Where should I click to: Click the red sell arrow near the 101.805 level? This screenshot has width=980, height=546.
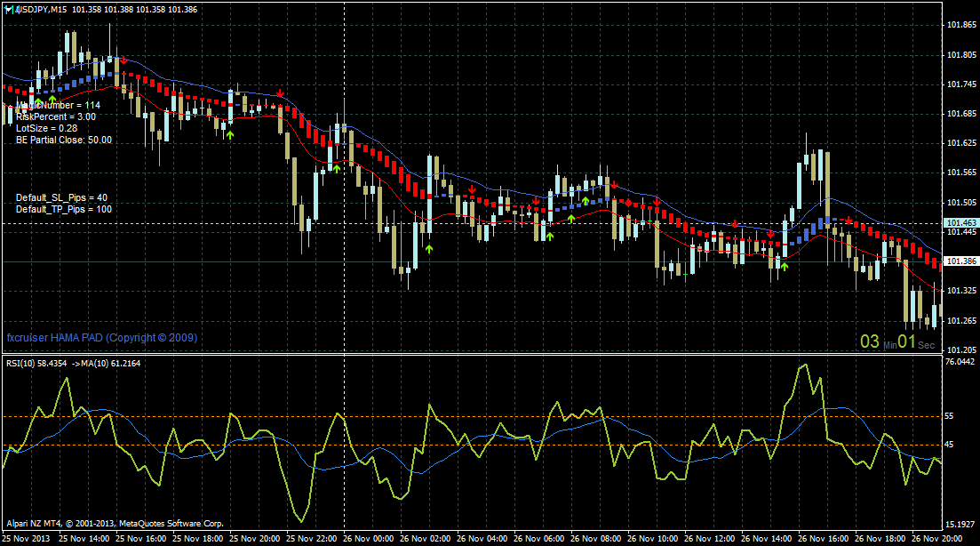tap(123, 60)
